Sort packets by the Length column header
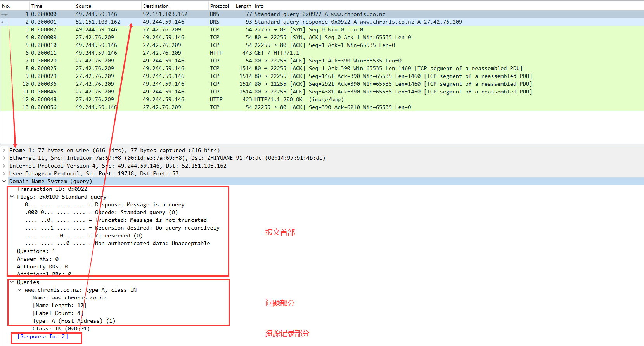Screen dimensions: 644x346 click(x=244, y=6)
